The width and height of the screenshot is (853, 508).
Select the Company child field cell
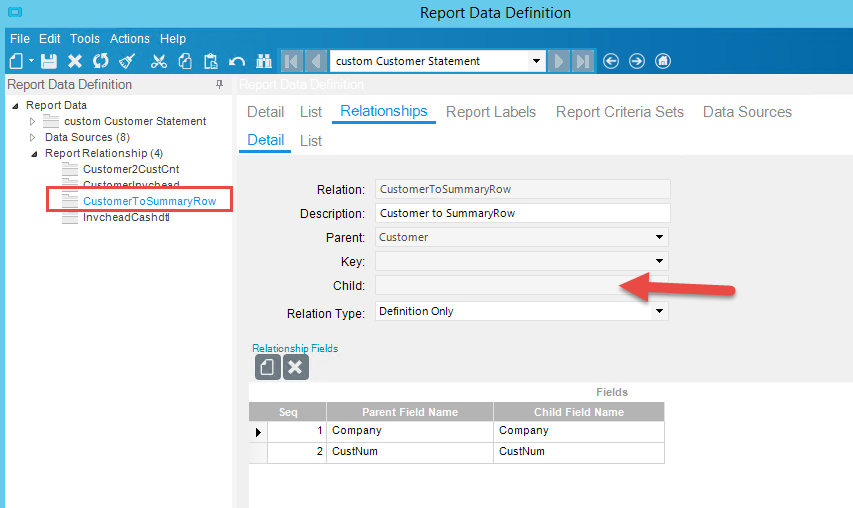579,431
